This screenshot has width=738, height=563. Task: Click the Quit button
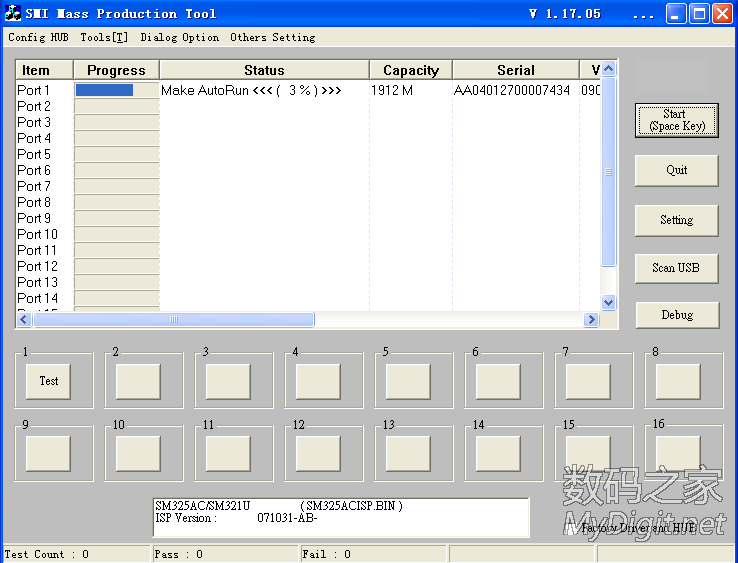[x=677, y=170]
